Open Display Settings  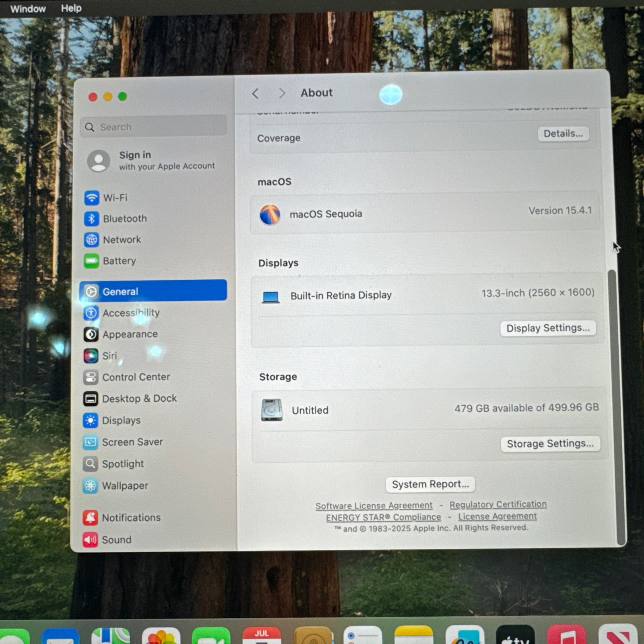click(548, 328)
